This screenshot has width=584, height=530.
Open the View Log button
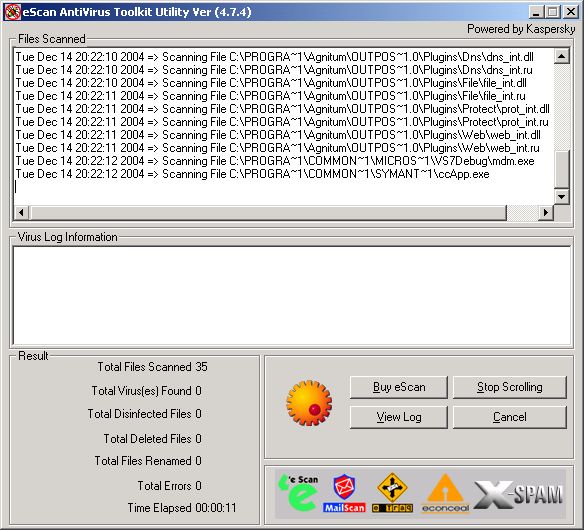click(399, 417)
